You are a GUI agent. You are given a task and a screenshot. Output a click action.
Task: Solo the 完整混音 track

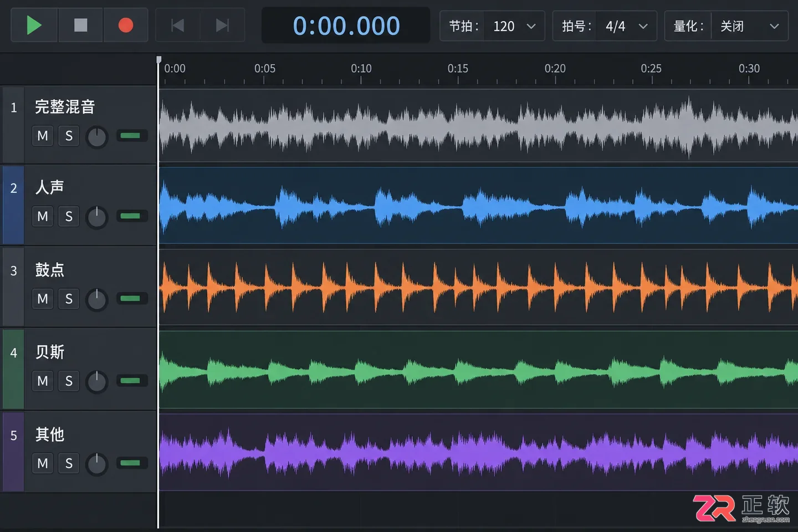click(69, 136)
